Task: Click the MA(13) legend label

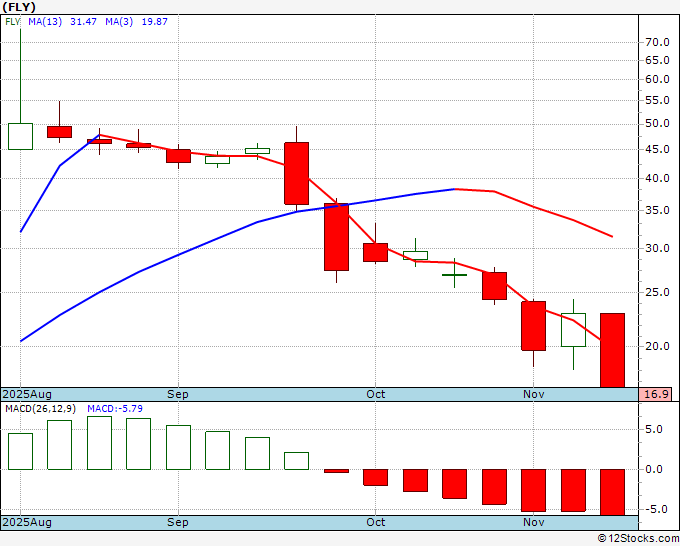Action: 45,22
